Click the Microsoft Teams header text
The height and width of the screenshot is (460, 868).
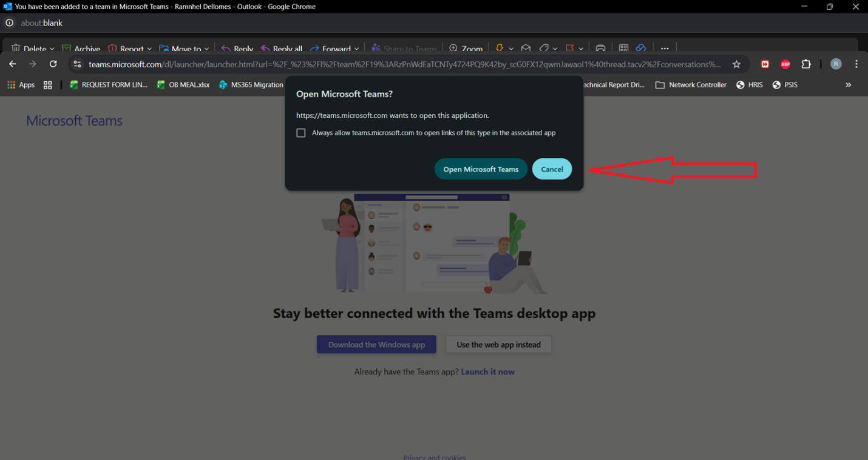[74, 121]
